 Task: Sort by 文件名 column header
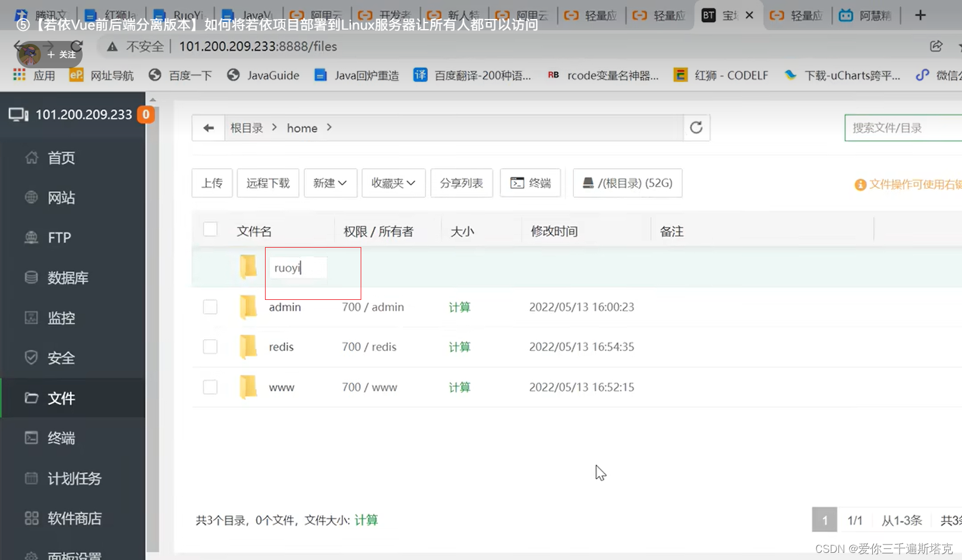[254, 231]
